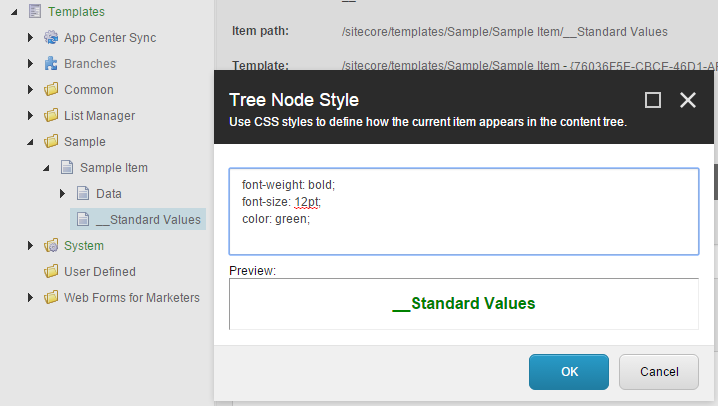The image size is (718, 406).
Task: Expand the System tree node
Action: point(31,246)
